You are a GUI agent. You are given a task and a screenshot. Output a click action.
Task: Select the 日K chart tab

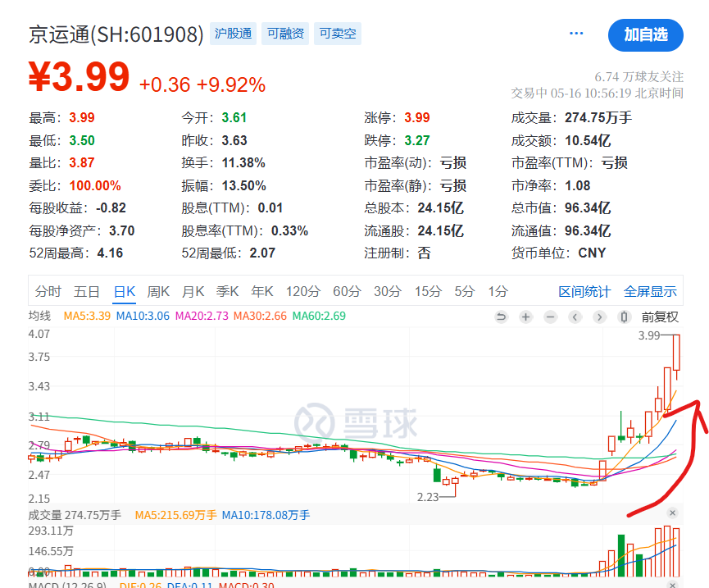[125, 291]
